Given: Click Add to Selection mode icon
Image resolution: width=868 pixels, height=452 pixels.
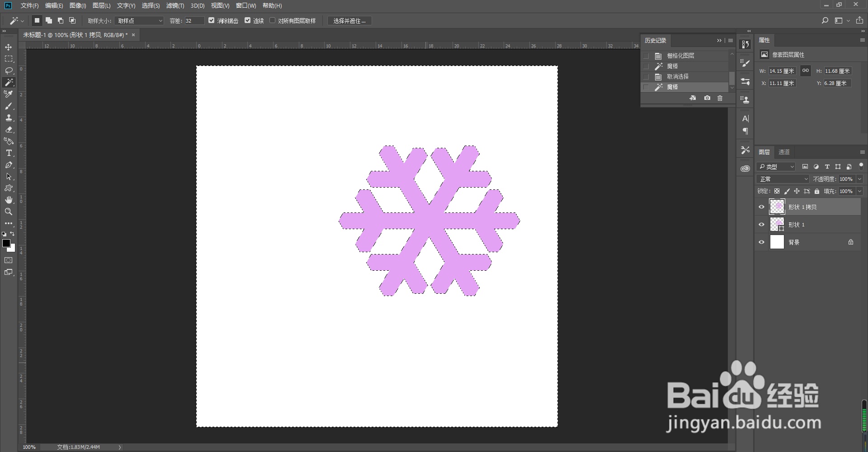Looking at the screenshot, I should coord(49,20).
